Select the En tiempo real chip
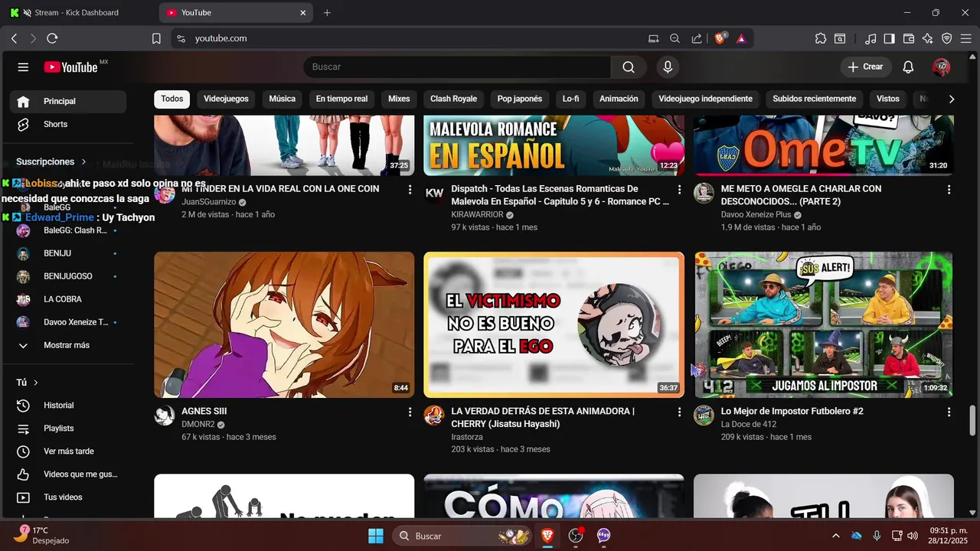The image size is (980, 551). [341, 99]
